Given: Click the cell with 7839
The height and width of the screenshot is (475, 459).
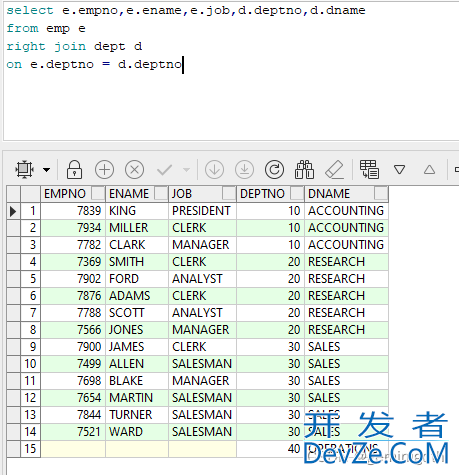Looking at the screenshot, I should (73, 211).
